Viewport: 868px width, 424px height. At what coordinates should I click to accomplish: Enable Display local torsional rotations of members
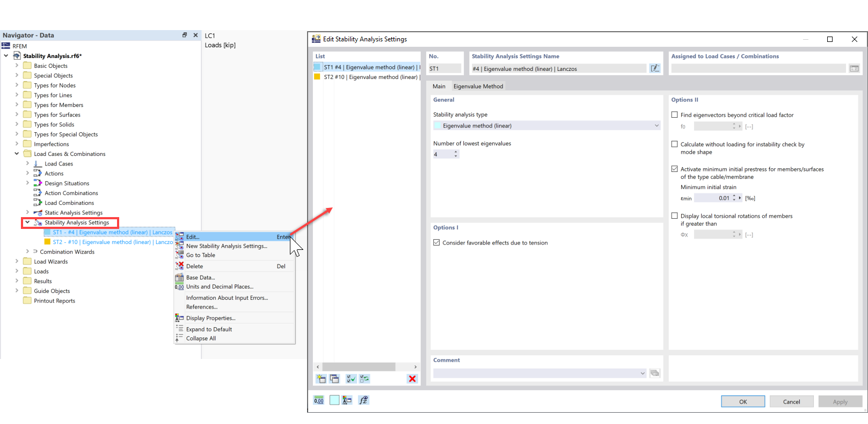point(675,215)
